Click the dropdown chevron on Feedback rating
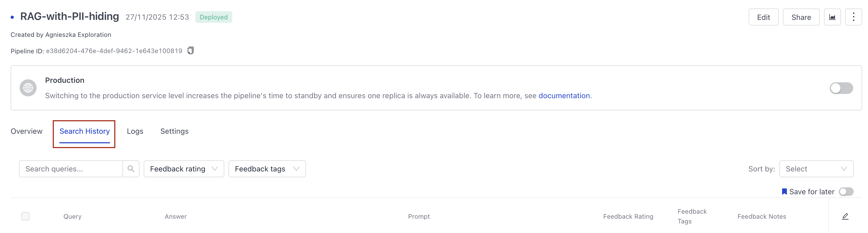Viewport: 868px width, 233px height. coord(215,169)
